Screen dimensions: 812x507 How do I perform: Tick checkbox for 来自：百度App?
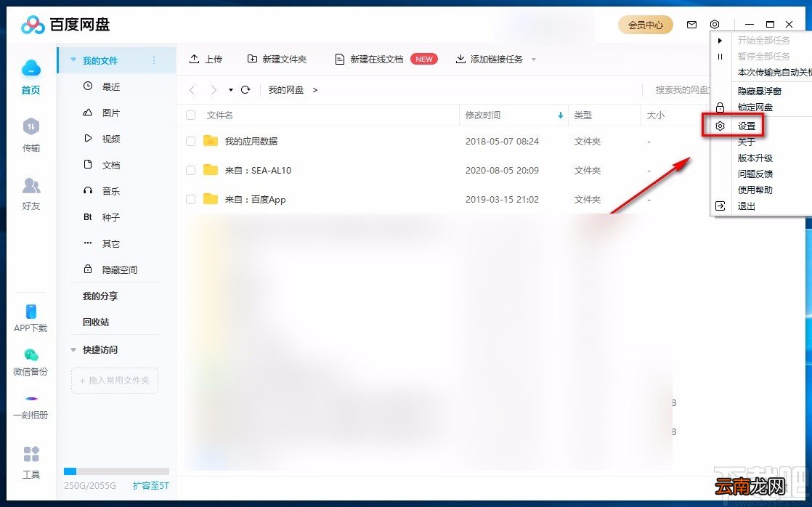[x=190, y=199]
